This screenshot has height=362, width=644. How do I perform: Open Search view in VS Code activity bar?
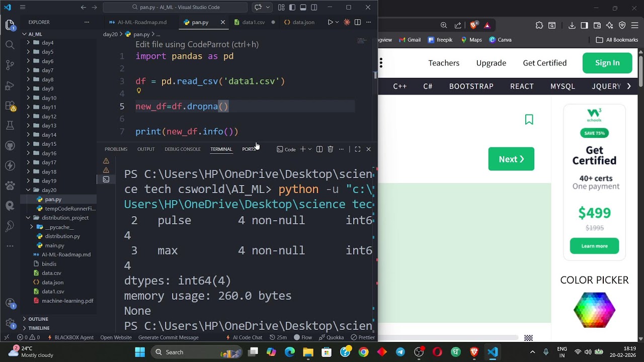(x=10, y=45)
